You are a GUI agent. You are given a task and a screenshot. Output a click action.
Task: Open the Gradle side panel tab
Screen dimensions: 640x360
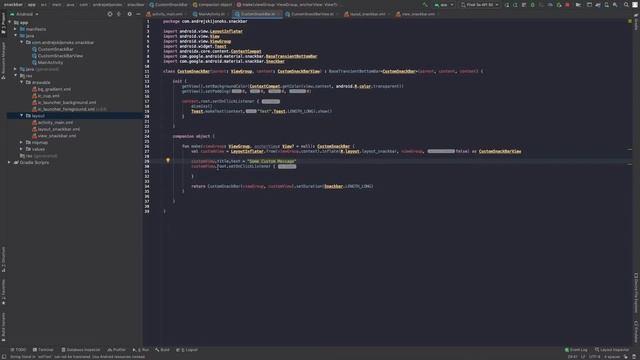click(636, 21)
